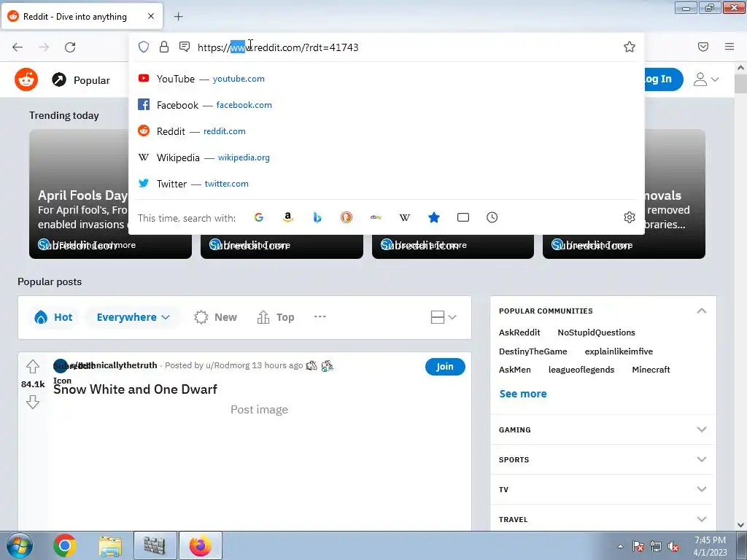747x560 pixels.
Task: Click the permissions icon beside the padlock
Action: coord(185,47)
